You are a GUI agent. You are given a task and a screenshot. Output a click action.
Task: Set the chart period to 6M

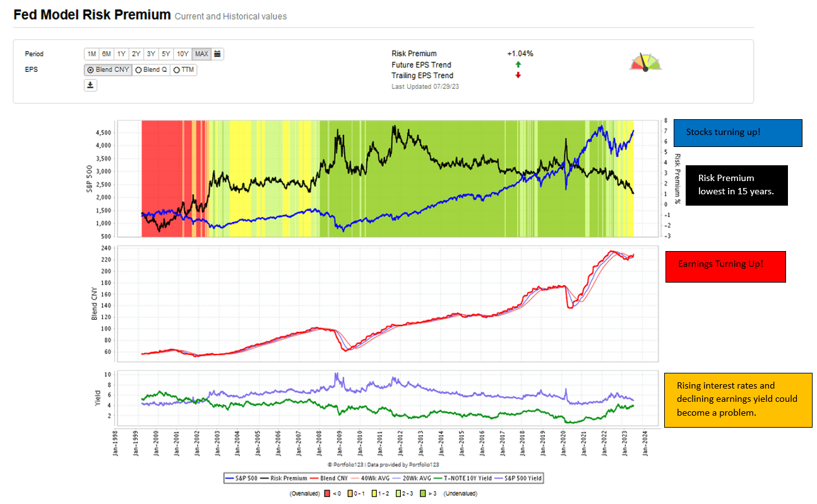[x=105, y=54]
